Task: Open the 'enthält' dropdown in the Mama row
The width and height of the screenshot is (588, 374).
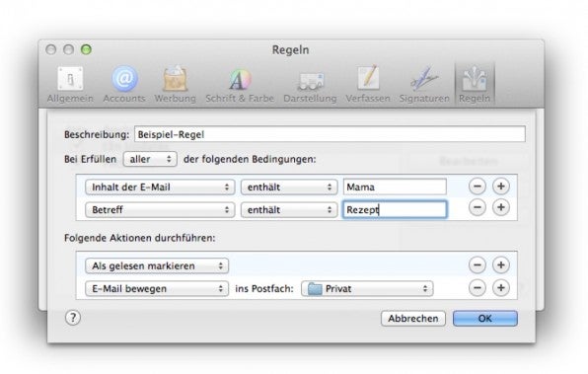Action: pyautogui.click(x=289, y=187)
